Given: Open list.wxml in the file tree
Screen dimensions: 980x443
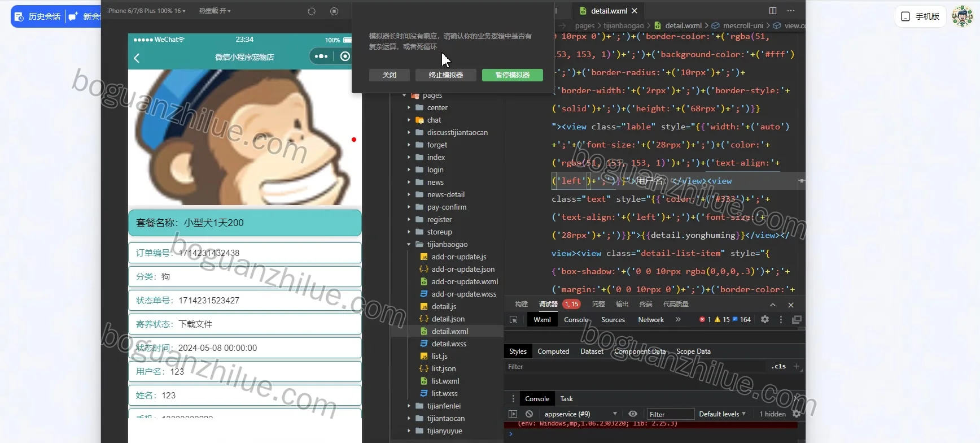Looking at the screenshot, I should click(445, 381).
